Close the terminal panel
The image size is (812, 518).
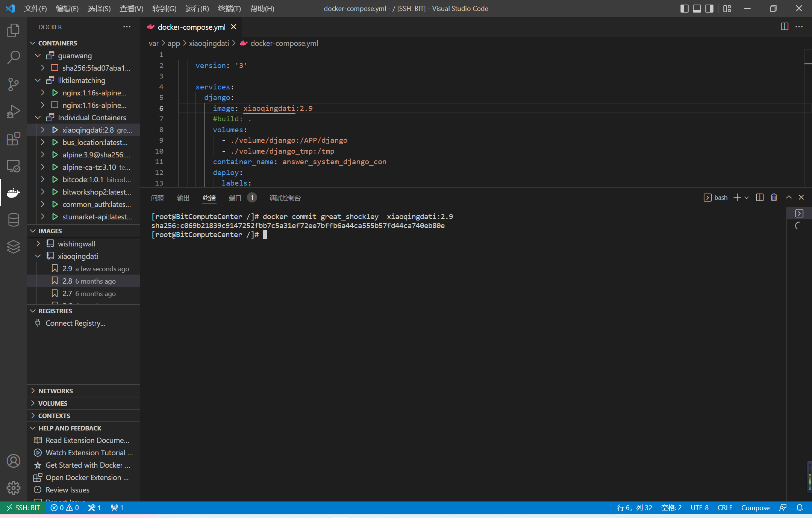(x=801, y=198)
